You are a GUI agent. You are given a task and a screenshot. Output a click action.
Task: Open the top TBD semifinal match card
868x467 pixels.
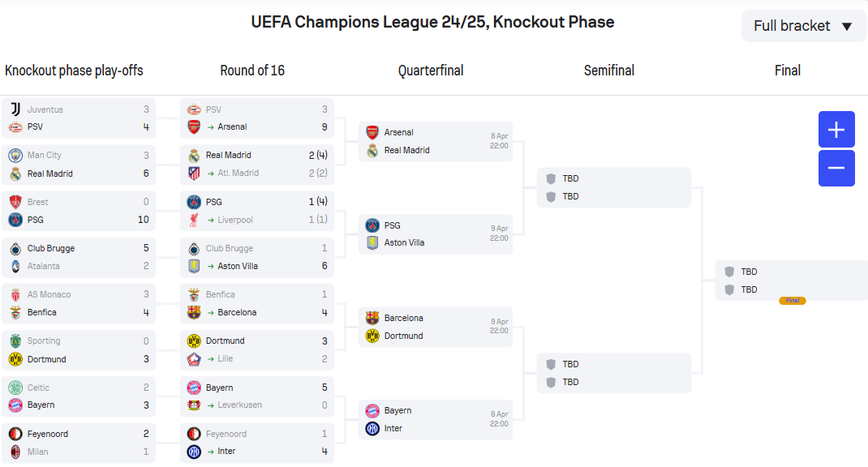tap(614, 187)
